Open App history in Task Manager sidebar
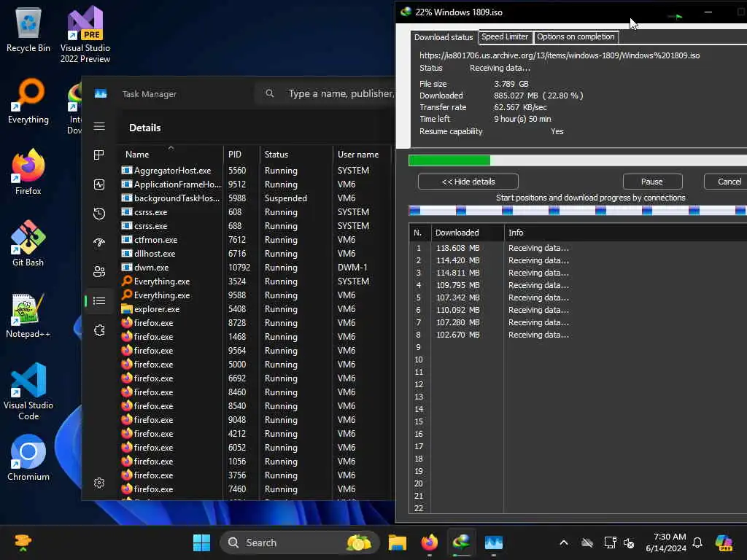The width and height of the screenshot is (747, 560). (99, 214)
